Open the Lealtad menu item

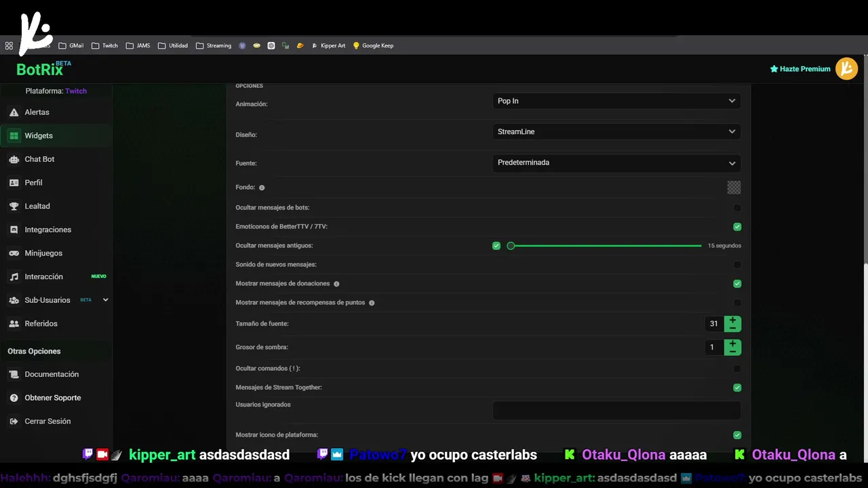pos(56,206)
